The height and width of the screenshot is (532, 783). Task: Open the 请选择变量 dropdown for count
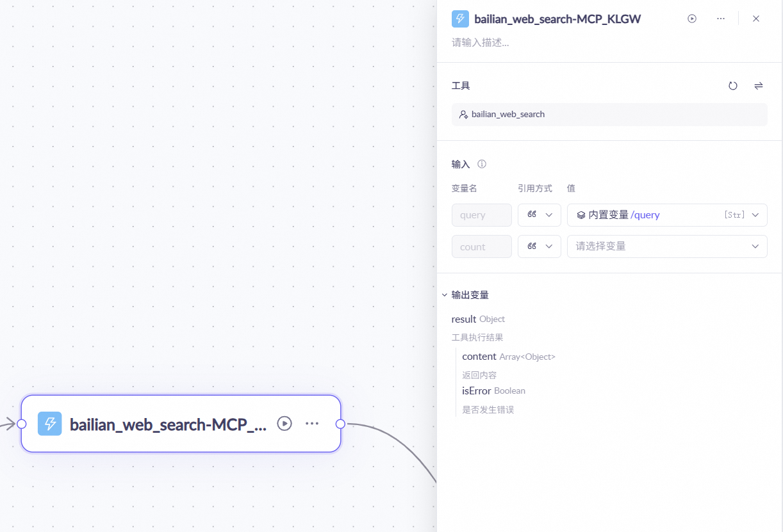(x=667, y=246)
